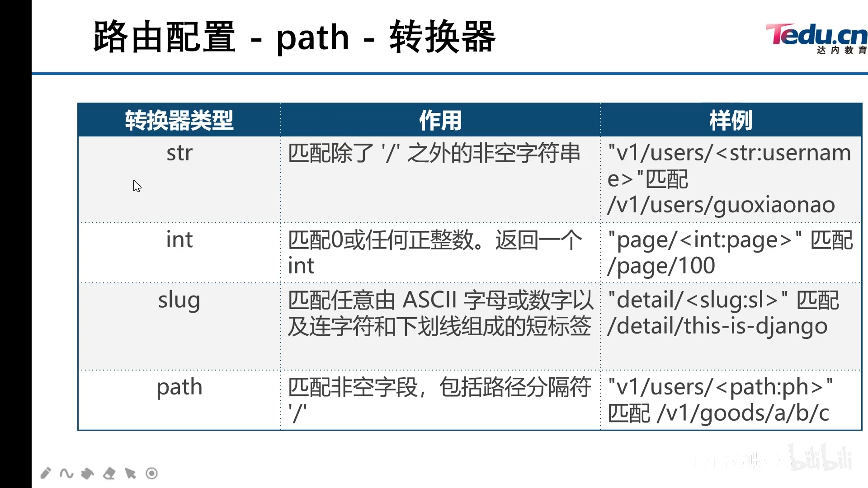Click the 转换器类型 column header
Image resolution: width=868 pixels, height=488 pixels.
180,119
